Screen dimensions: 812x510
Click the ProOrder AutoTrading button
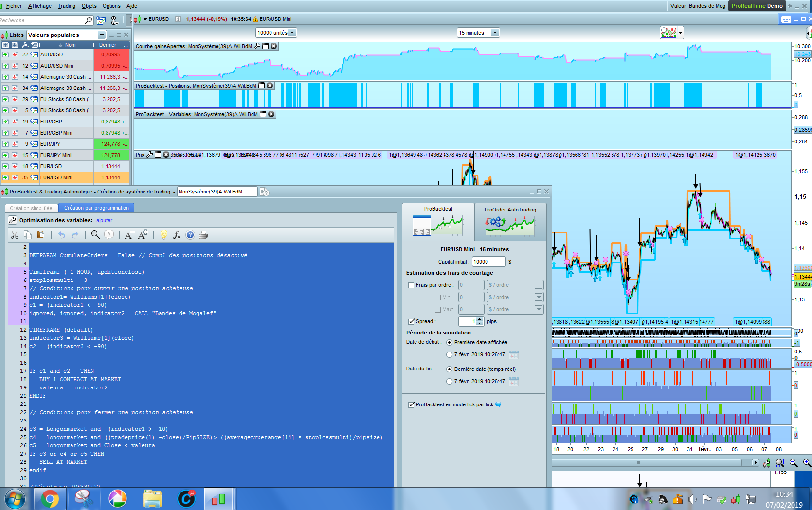[510, 221]
